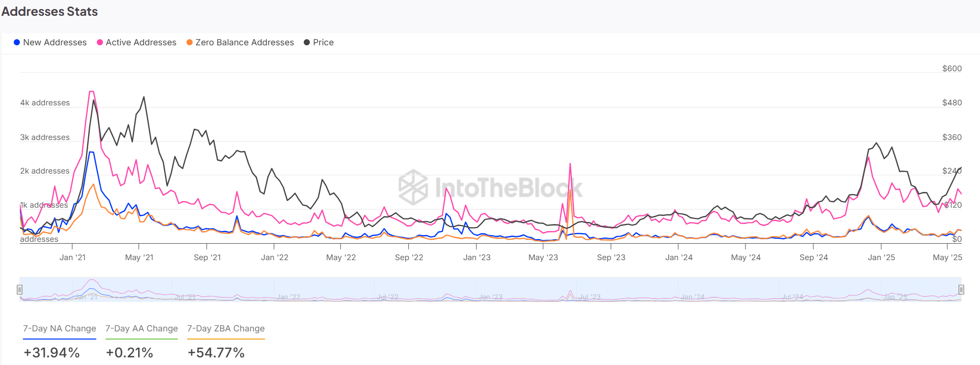Screen dimensions: 980x365
Task: Click the blue New Addresses legend dot
Action: [17, 42]
